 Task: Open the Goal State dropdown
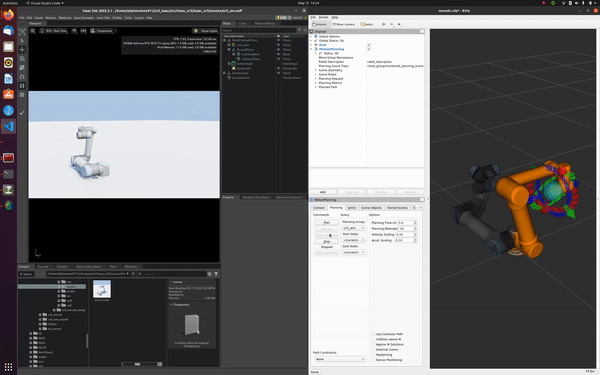pyautogui.click(x=354, y=252)
